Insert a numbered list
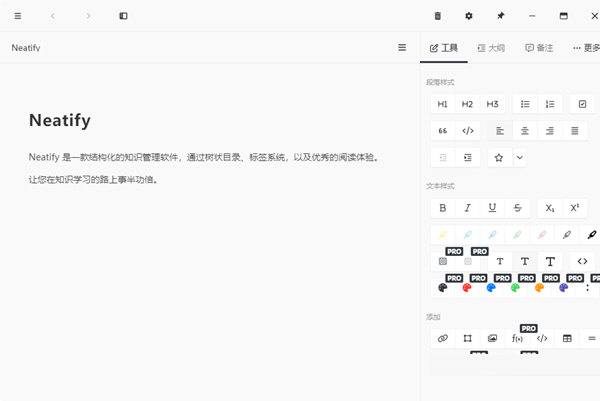This screenshot has height=401, width=600. [550, 104]
